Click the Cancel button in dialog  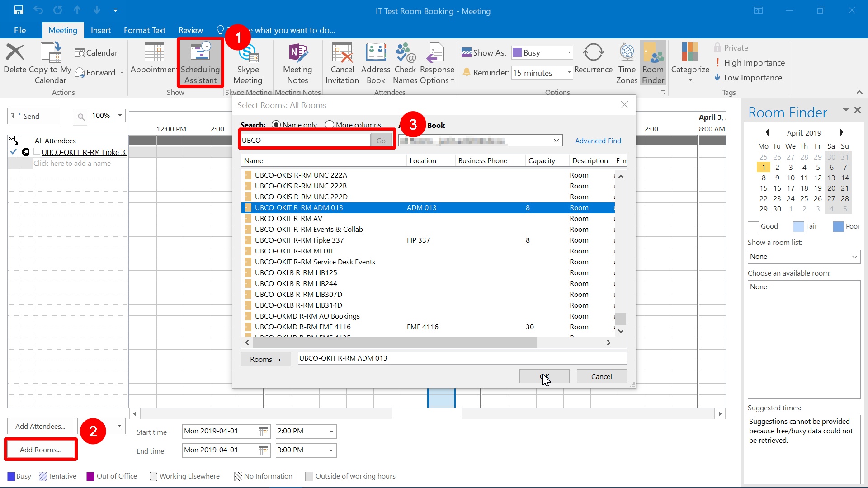[x=601, y=376]
